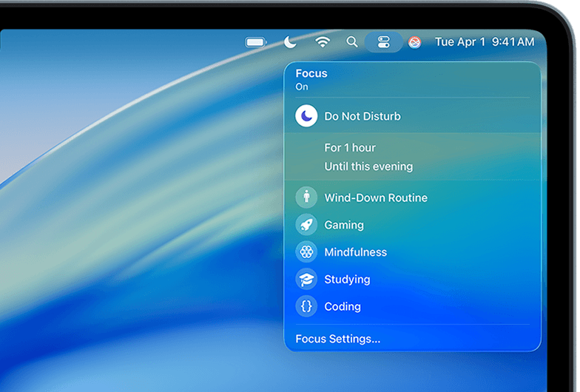Toggle Do Not Disturb moon icon
The height and width of the screenshot is (392, 580).
(306, 116)
